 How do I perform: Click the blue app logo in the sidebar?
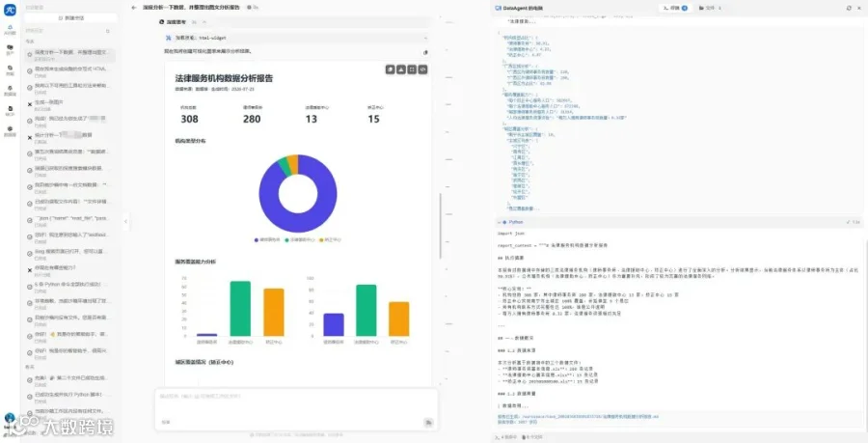[x=10, y=10]
